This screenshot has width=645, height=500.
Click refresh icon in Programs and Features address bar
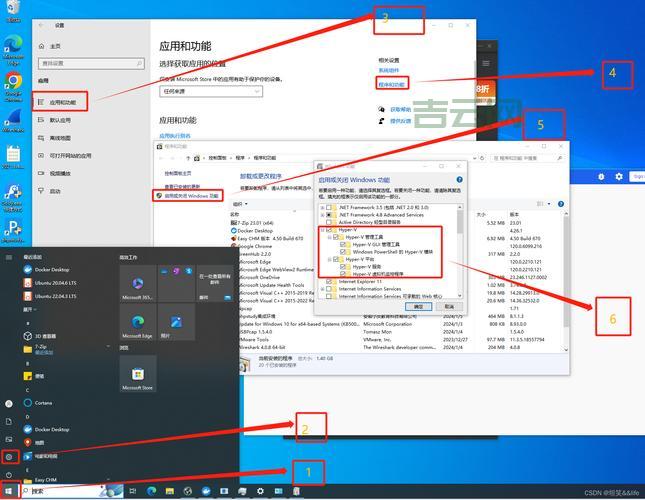tap(482, 158)
